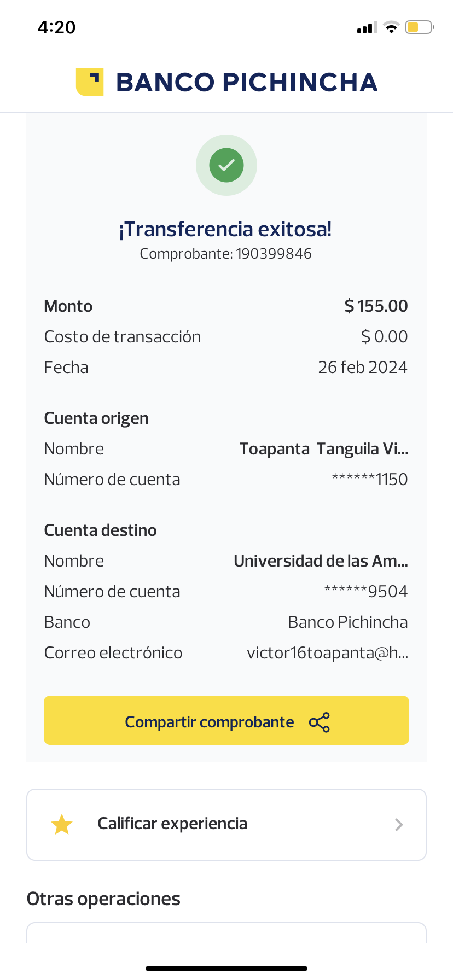Tap the 4:20 status bar clock
Screen dimensions: 453x980
click(x=57, y=27)
